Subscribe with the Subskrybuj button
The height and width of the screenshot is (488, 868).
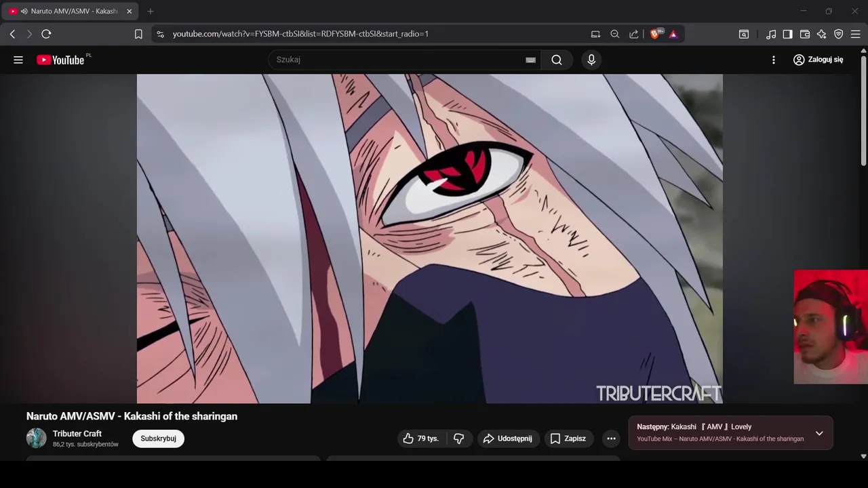coord(158,439)
